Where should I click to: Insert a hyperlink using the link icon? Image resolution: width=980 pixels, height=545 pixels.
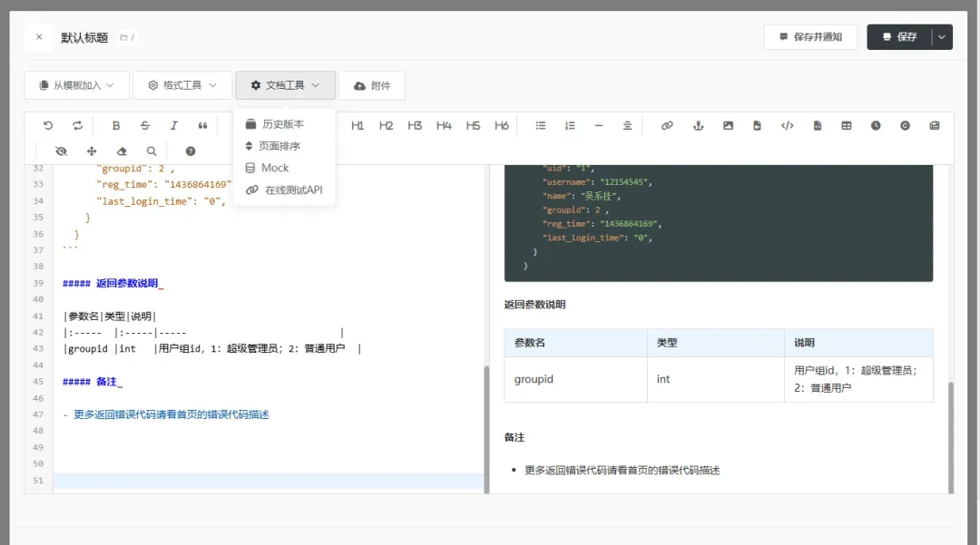click(667, 126)
